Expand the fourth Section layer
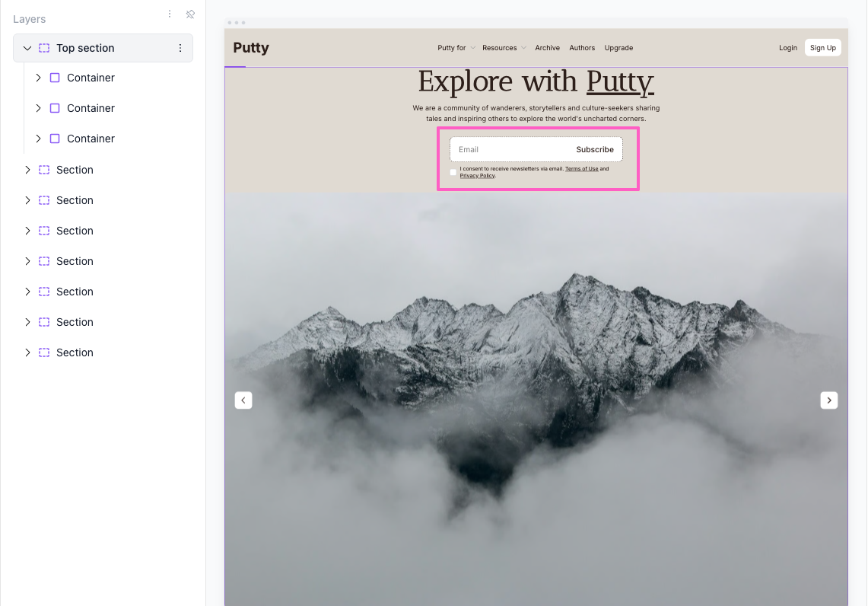The width and height of the screenshot is (868, 606). click(27, 261)
